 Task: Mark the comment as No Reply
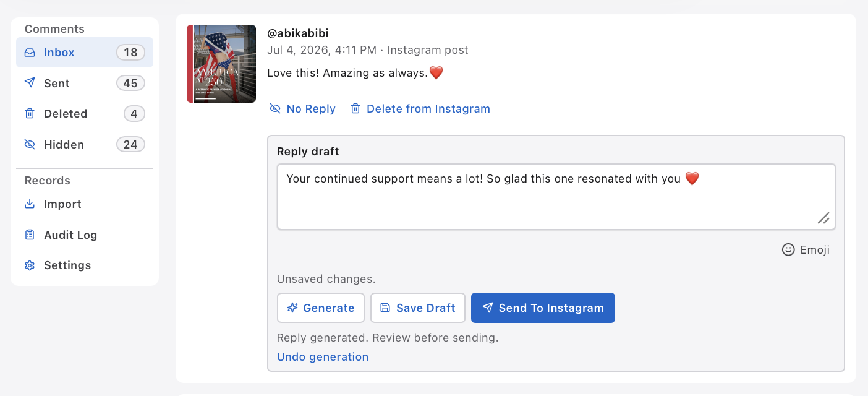[303, 109]
